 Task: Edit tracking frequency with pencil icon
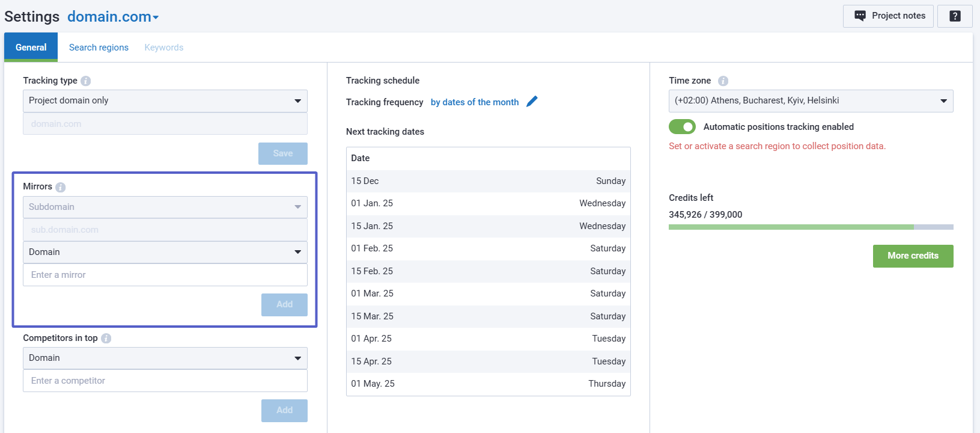pos(532,102)
